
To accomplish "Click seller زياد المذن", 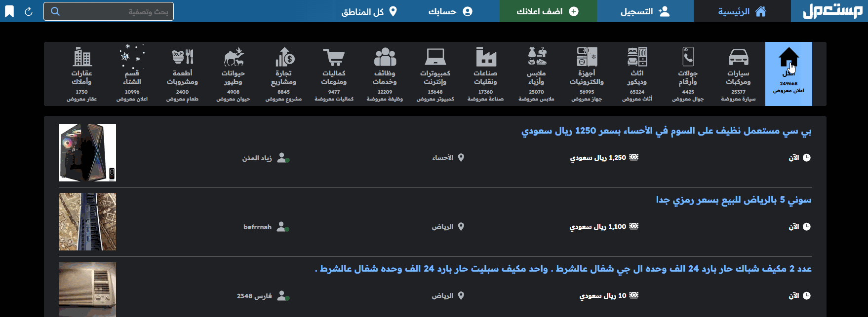I will [257, 158].
